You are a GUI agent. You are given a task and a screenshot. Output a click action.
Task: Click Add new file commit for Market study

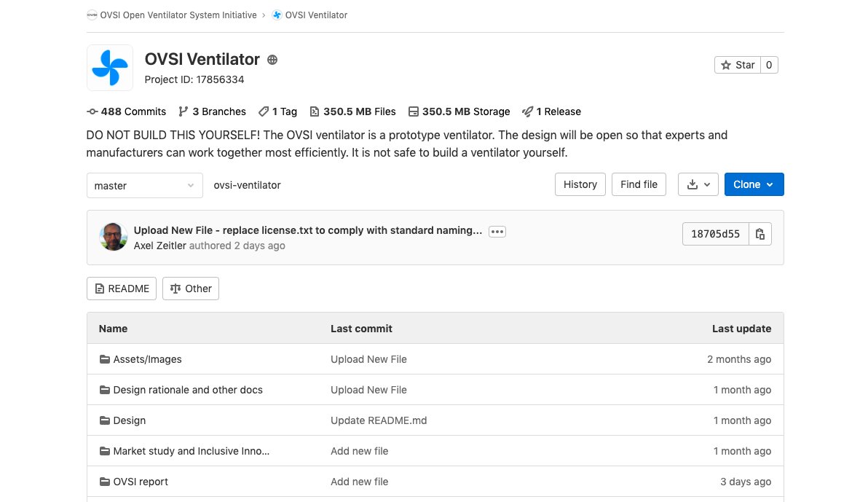click(359, 451)
